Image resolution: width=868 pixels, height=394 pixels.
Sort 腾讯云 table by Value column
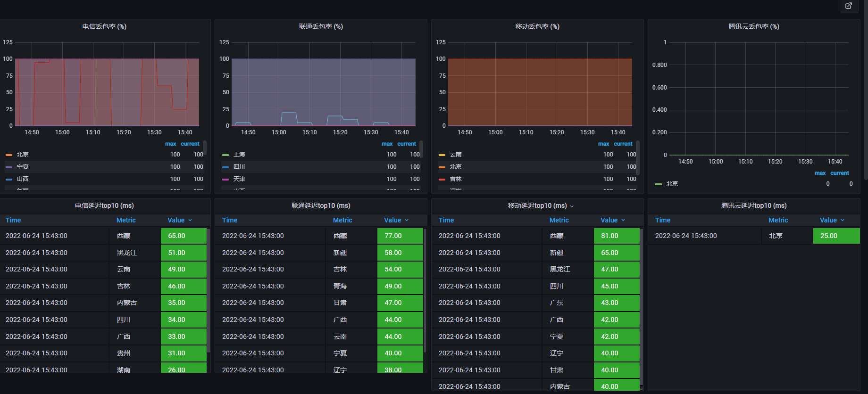tap(832, 220)
